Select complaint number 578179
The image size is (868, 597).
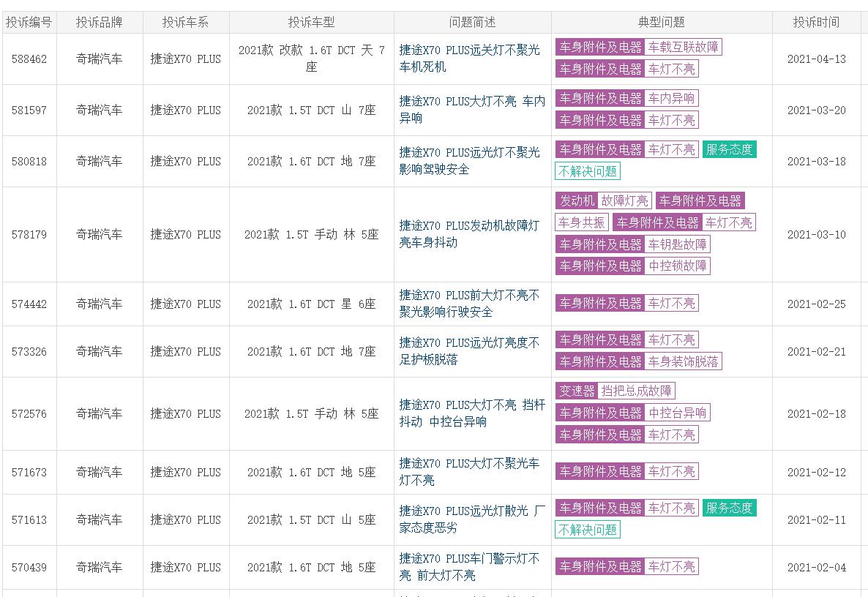coord(29,235)
